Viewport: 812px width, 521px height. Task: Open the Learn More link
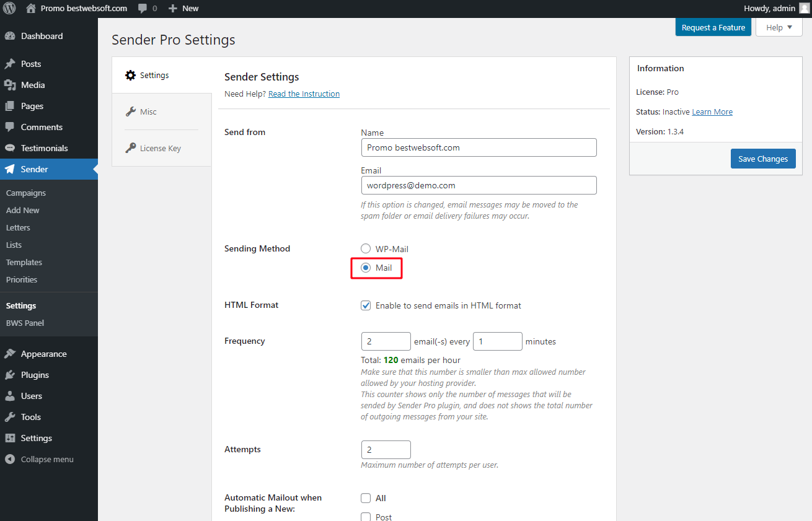(x=712, y=112)
